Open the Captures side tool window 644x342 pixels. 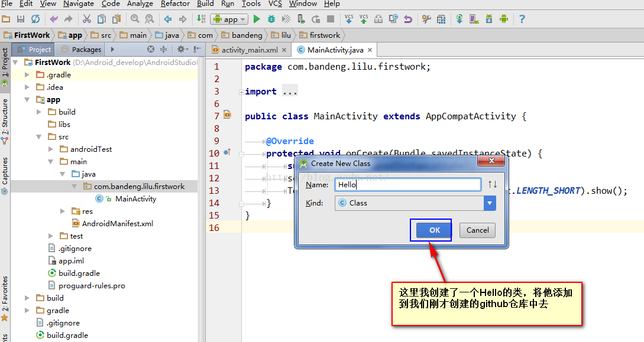pyautogui.click(x=5, y=175)
